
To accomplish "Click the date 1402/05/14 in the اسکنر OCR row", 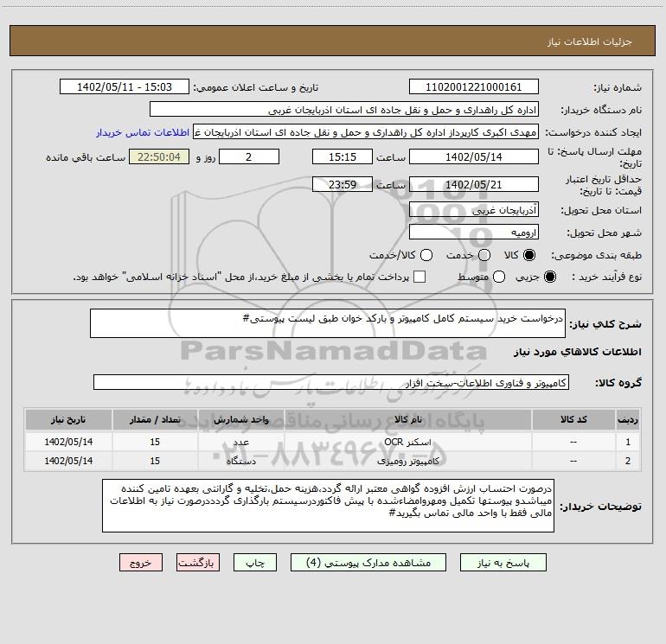I will [x=68, y=442].
